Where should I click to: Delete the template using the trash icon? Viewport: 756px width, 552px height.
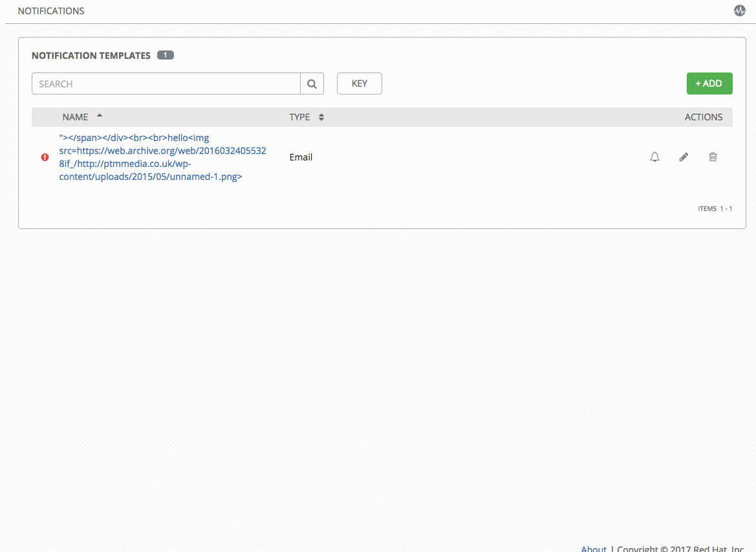713,157
